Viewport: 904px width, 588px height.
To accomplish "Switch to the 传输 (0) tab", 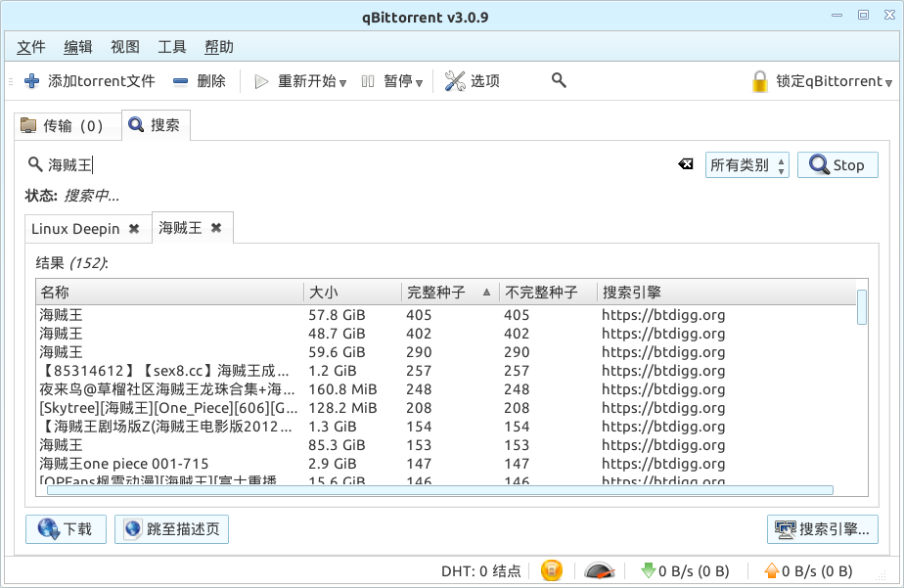I will pos(68,125).
